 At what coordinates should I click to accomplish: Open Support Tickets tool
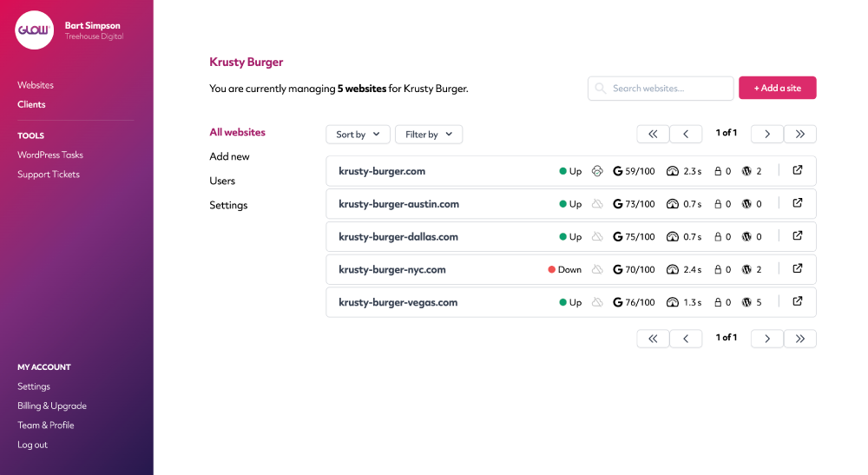49,174
